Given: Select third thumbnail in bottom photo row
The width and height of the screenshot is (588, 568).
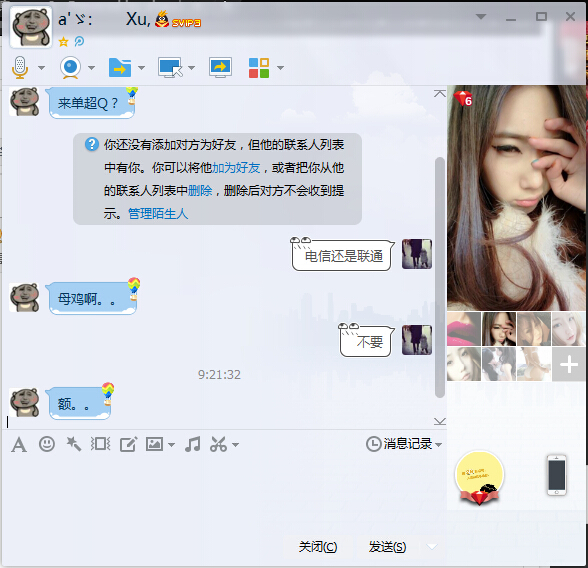Looking at the screenshot, I should 534,364.
